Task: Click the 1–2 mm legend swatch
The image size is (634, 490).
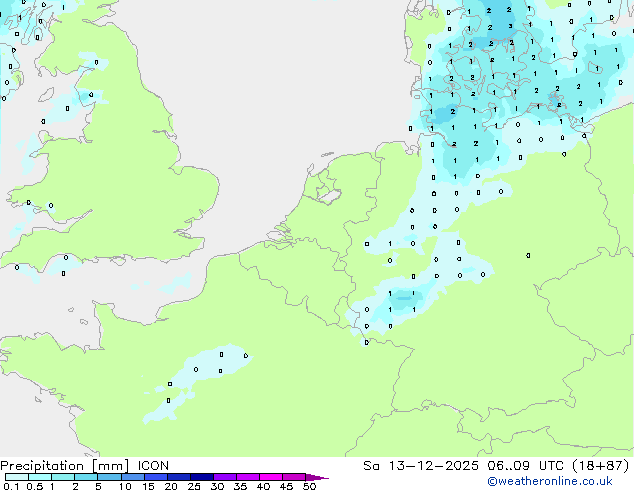Action: pos(63,477)
